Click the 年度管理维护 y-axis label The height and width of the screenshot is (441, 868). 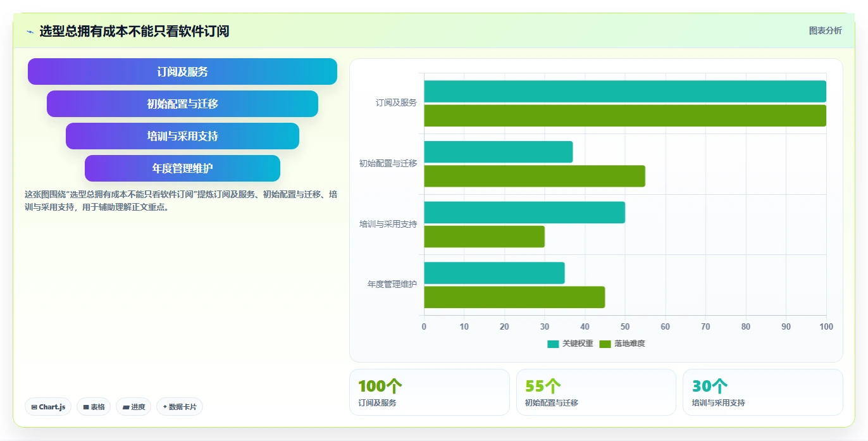[392, 284]
